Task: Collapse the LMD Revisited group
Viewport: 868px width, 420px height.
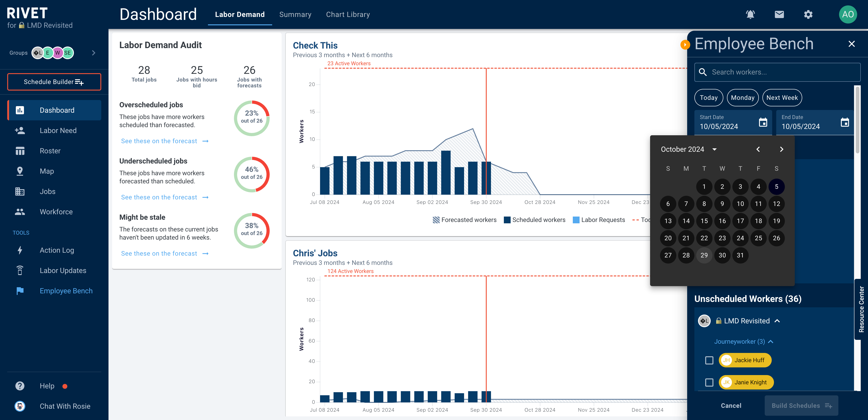Action: [x=777, y=321]
